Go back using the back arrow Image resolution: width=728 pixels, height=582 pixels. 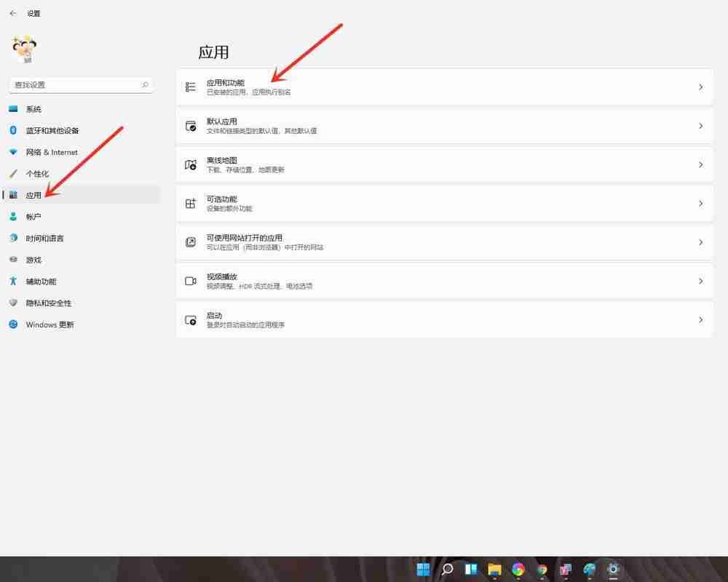point(12,14)
